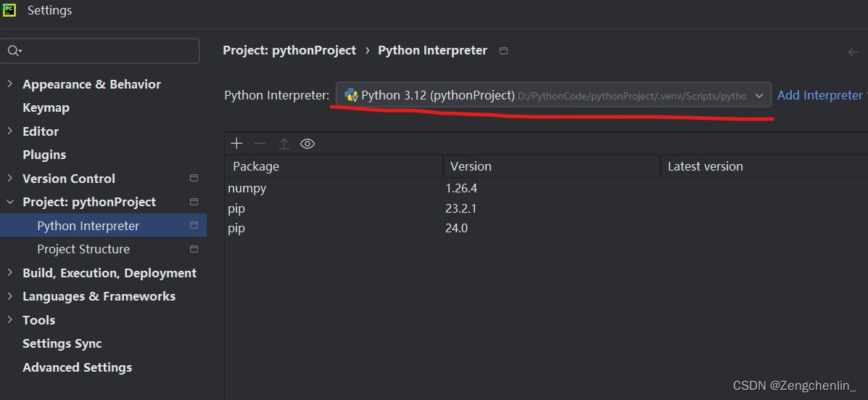
Task: Open Appearance & Behavior settings
Action: (92, 84)
